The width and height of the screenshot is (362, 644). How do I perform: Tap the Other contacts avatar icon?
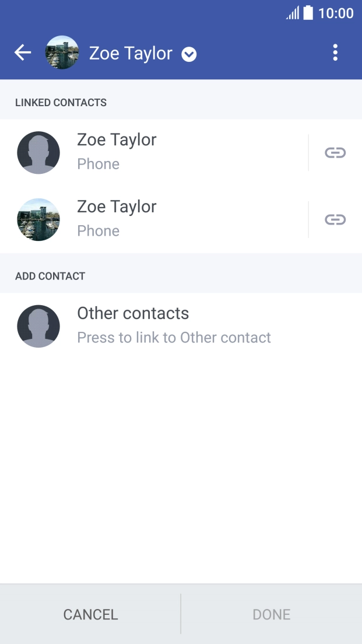38,325
